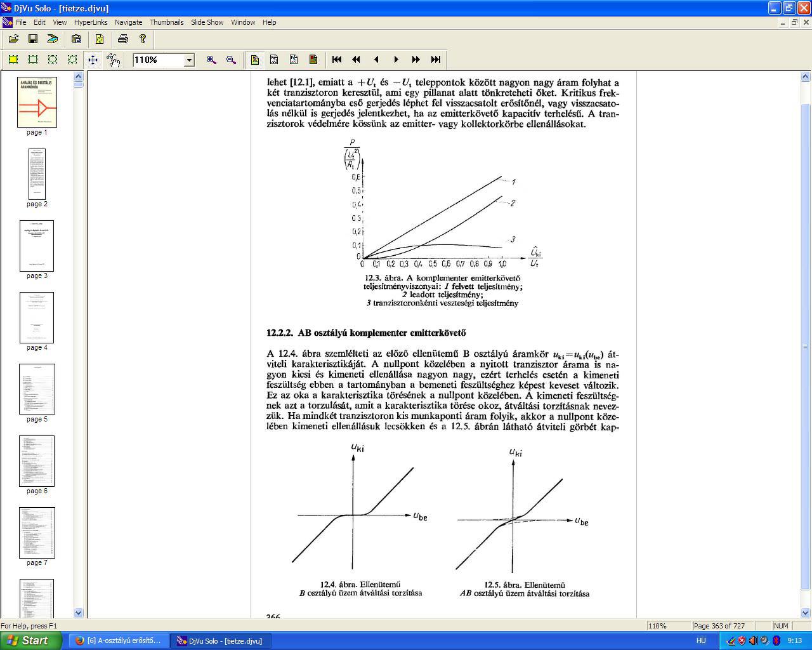Open the Help menu

pyautogui.click(x=270, y=22)
